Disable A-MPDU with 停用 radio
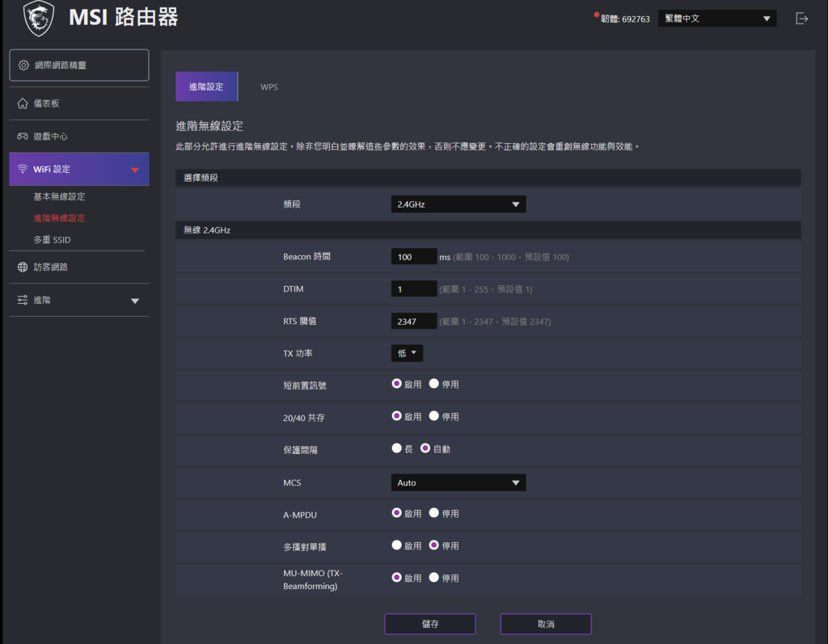Image resolution: width=828 pixels, height=644 pixels. 433,512
